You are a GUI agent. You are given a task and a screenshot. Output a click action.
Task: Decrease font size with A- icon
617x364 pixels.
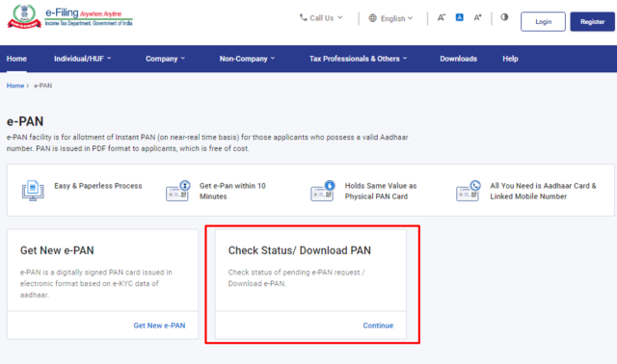(x=442, y=17)
